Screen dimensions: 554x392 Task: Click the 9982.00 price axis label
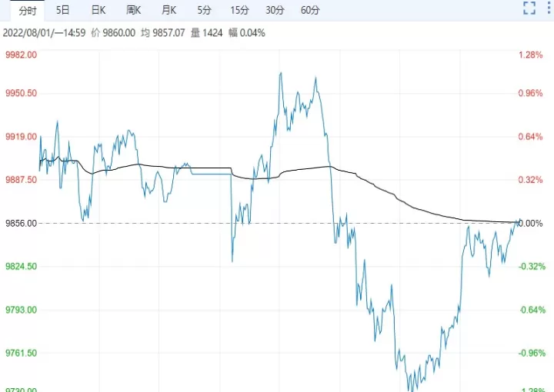point(22,55)
